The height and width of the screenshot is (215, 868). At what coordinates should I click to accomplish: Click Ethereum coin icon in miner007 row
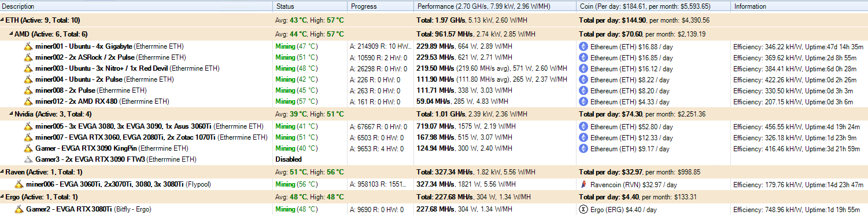583,137
